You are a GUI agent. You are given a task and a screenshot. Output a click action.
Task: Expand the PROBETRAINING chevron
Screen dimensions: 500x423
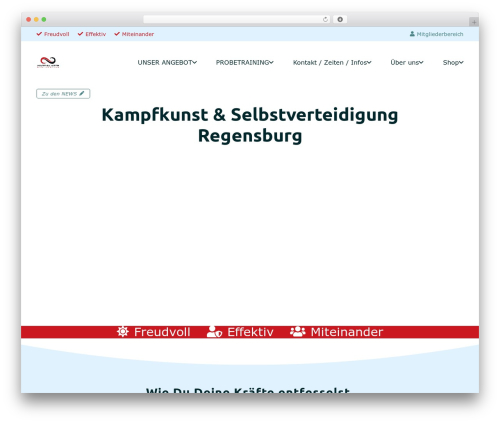[271, 62]
